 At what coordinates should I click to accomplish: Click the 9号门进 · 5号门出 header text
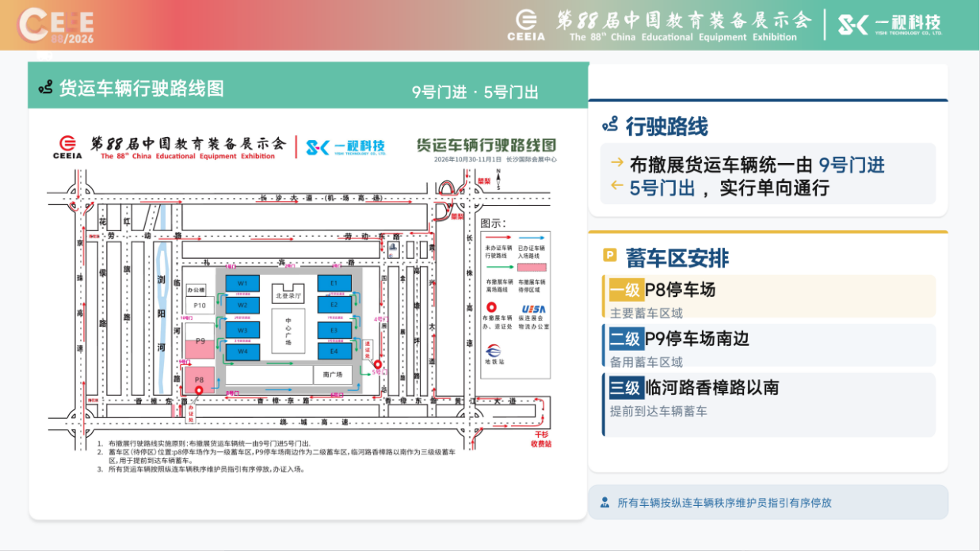(x=475, y=92)
